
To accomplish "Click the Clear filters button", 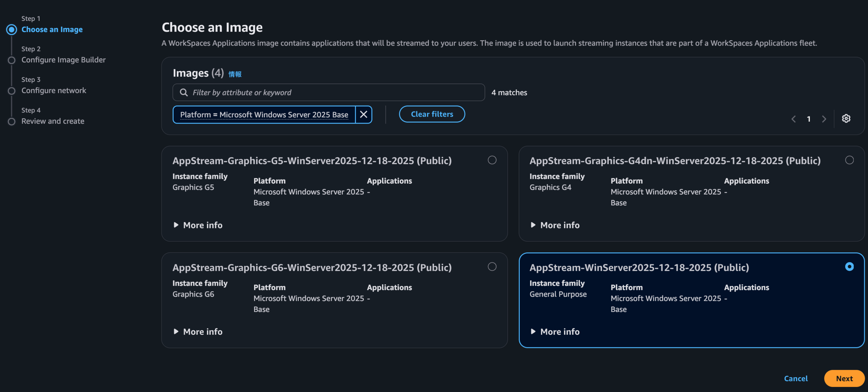I will click(x=432, y=114).
